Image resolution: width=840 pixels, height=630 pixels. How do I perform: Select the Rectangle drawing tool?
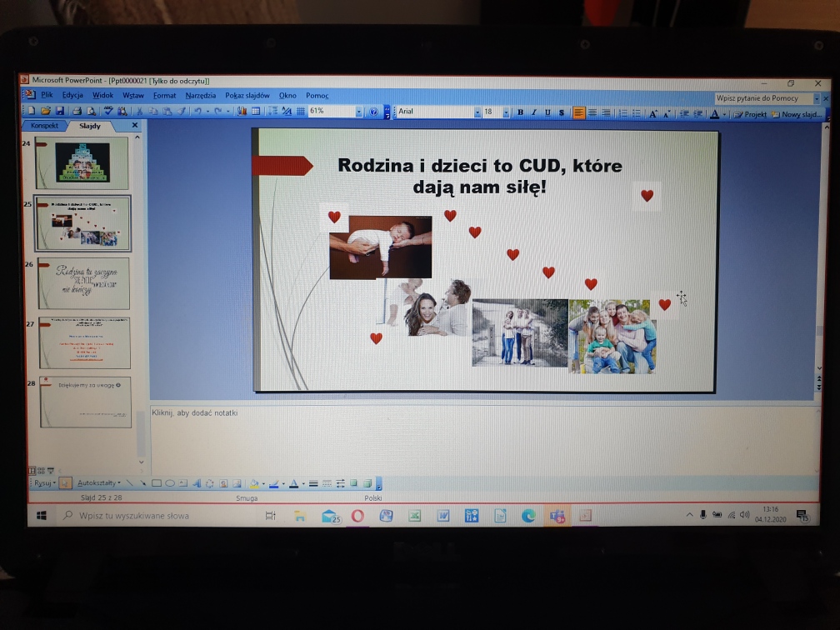(x=157, y=483)
